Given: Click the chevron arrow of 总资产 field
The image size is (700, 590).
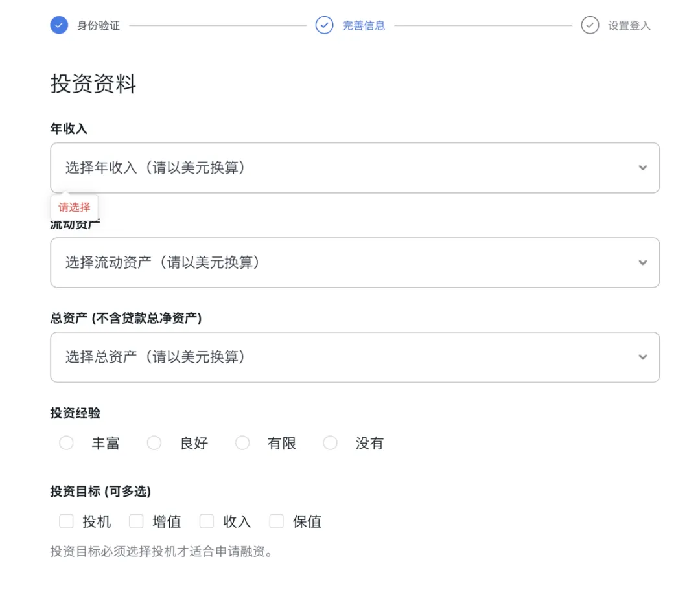Looking at the screenshot, I should click(x=642, y=357).
